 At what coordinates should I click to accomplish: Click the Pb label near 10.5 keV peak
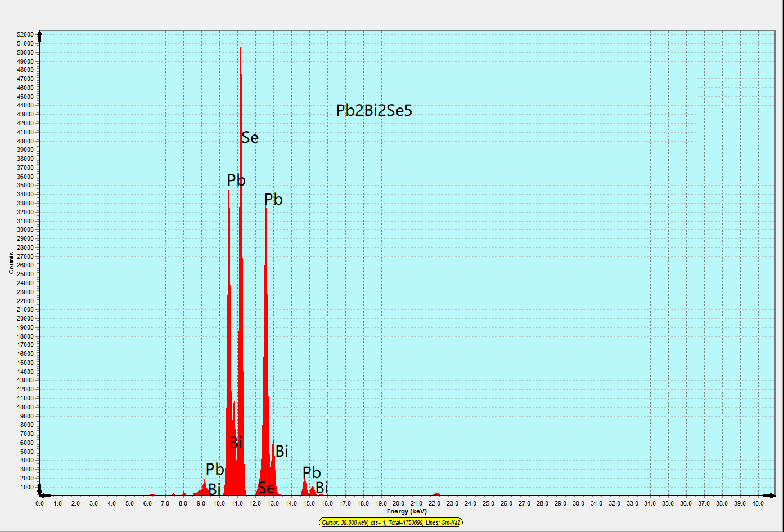pos(236,180)
